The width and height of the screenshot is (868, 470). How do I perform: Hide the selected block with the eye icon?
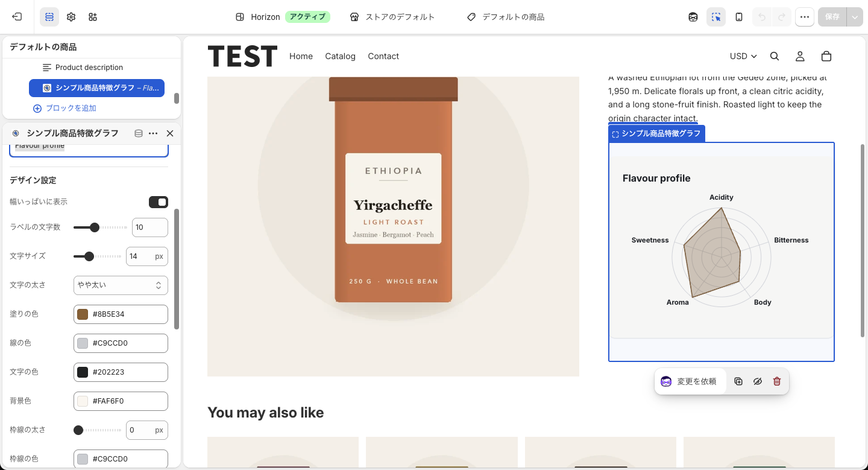[x=758, y=381]
